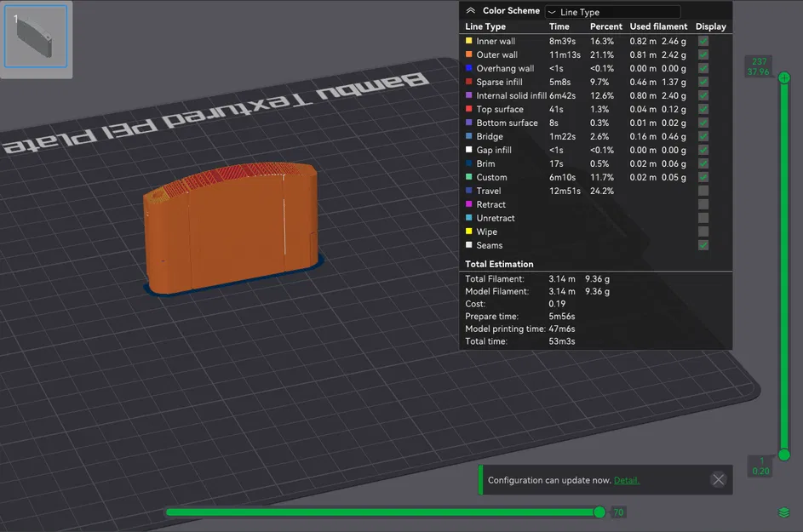The width and height of the screenshot is (803, 532).
Task: Toggle Brim display checkbox
Action: [x=703, y=163]
